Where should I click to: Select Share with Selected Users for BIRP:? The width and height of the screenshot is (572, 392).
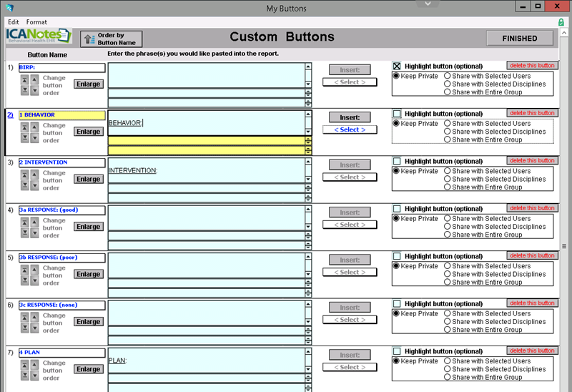click(448, 76)
